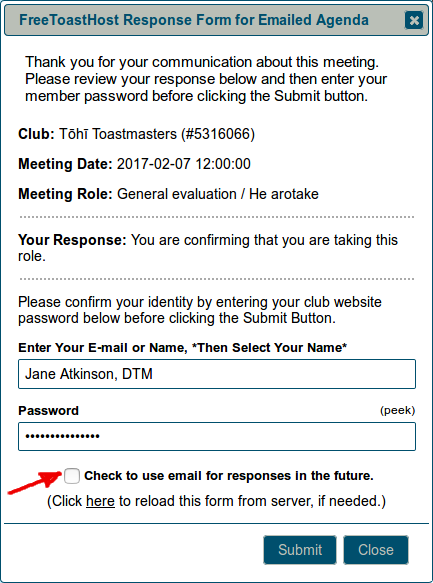Click the 'Please confirm your identity' instructions
This screenshot has height=583, width=433.
pyautogui.click(x=200, y=310)
